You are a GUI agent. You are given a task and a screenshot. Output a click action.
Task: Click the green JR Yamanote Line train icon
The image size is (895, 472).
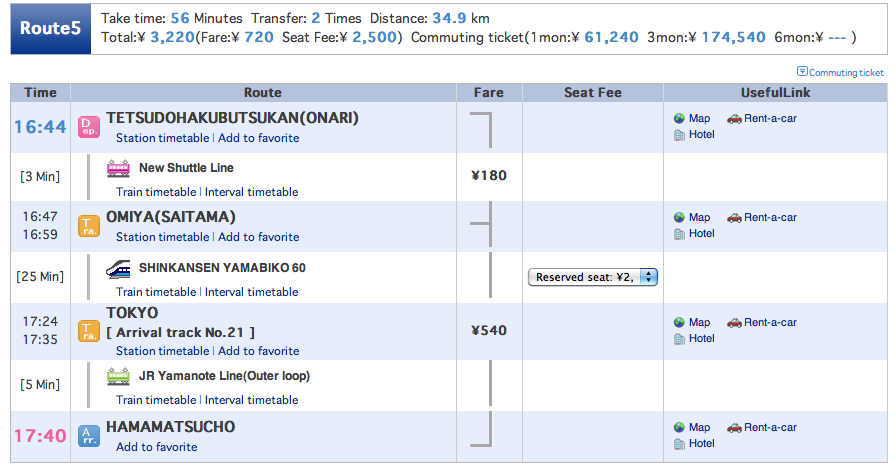118,377
